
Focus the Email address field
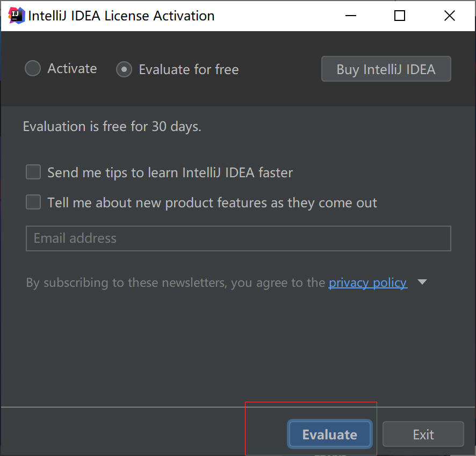pyautogui.click(x=238, y=238)
